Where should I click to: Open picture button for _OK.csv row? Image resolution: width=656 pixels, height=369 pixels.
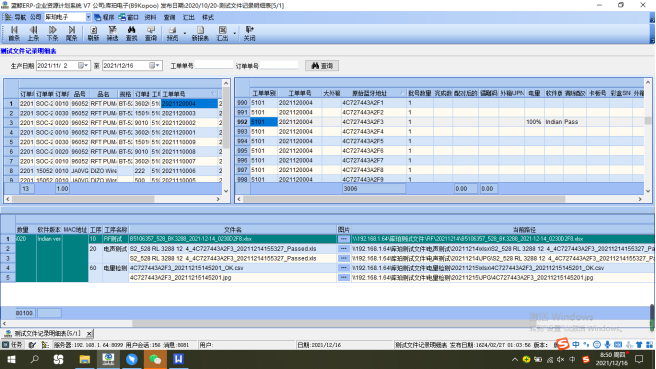tap(343, 268)
